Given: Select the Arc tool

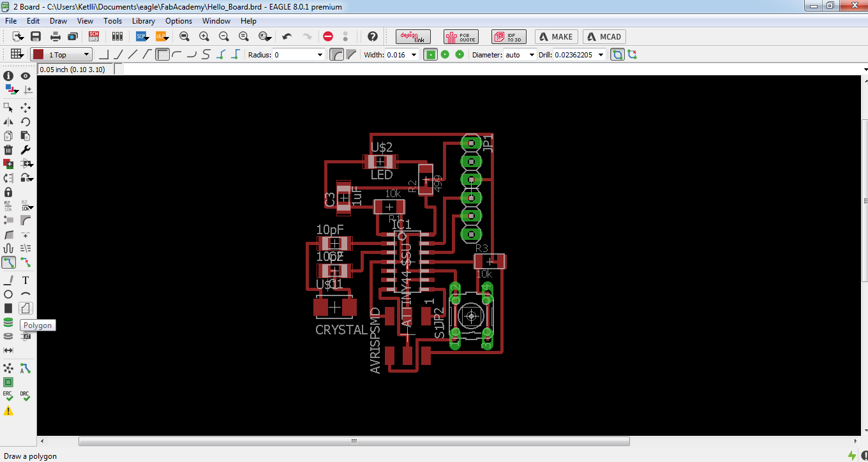Looking at the screenshot, I should point(26,294).
